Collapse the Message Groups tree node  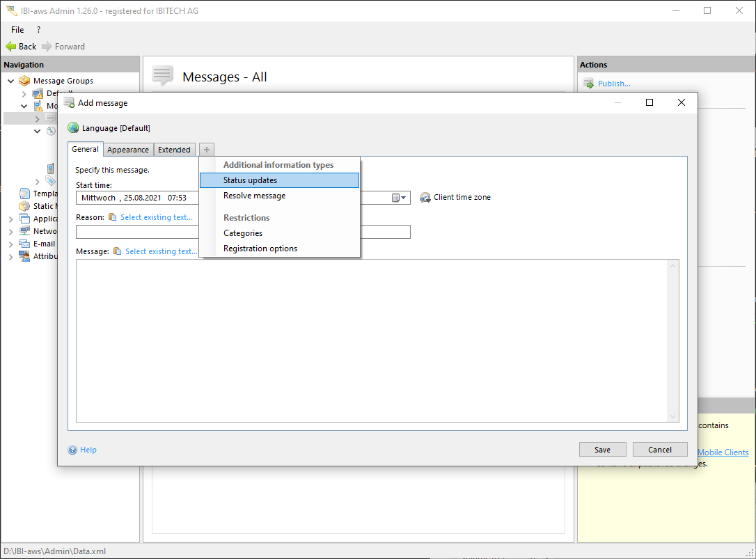[11, 81]
